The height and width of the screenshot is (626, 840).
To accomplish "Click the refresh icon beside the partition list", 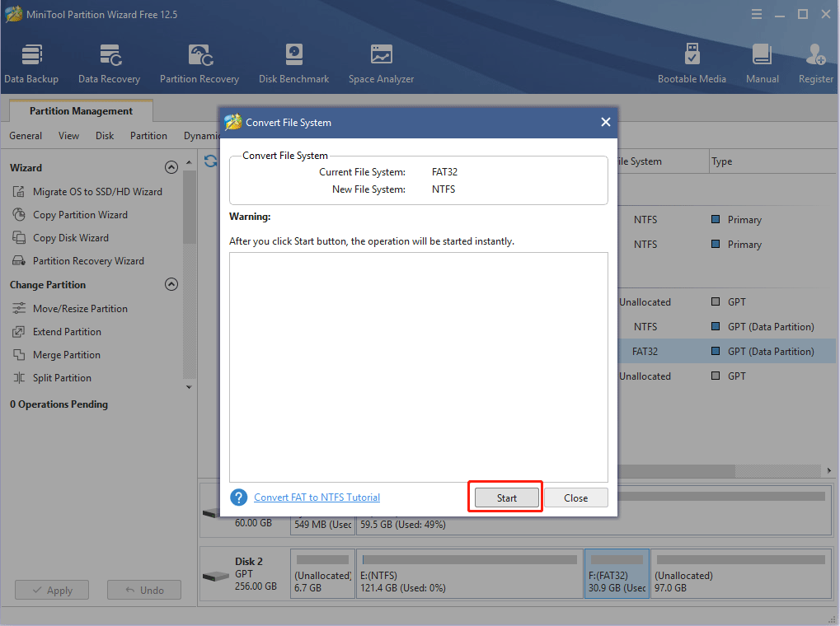I will click(210, 161).
